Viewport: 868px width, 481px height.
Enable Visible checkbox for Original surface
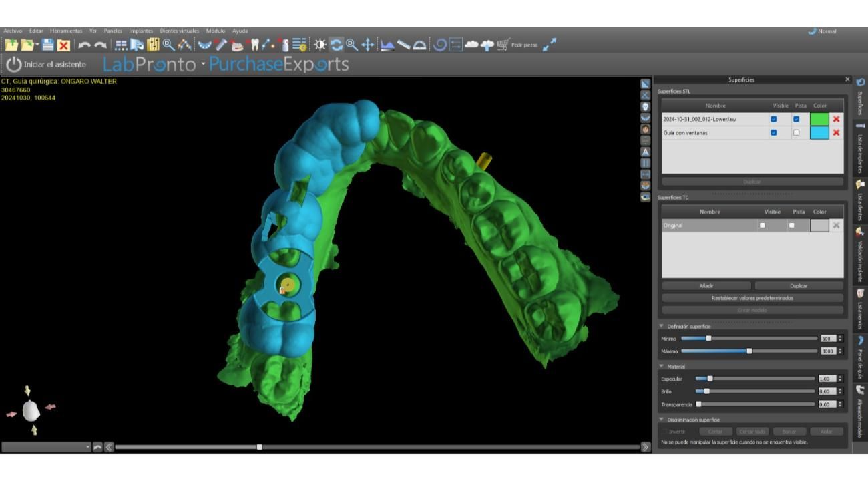pyautogui.click(x=763, y=225)
